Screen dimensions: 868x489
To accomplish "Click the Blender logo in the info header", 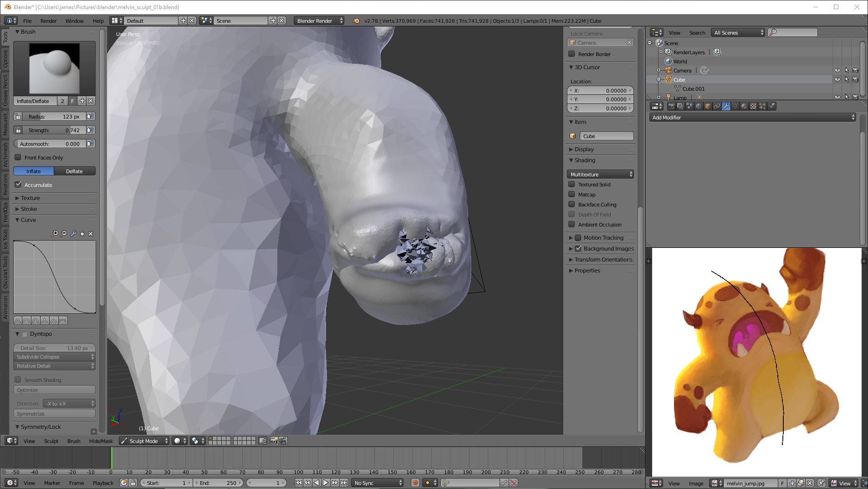I will pyautogui.click(x=356, y=21).
